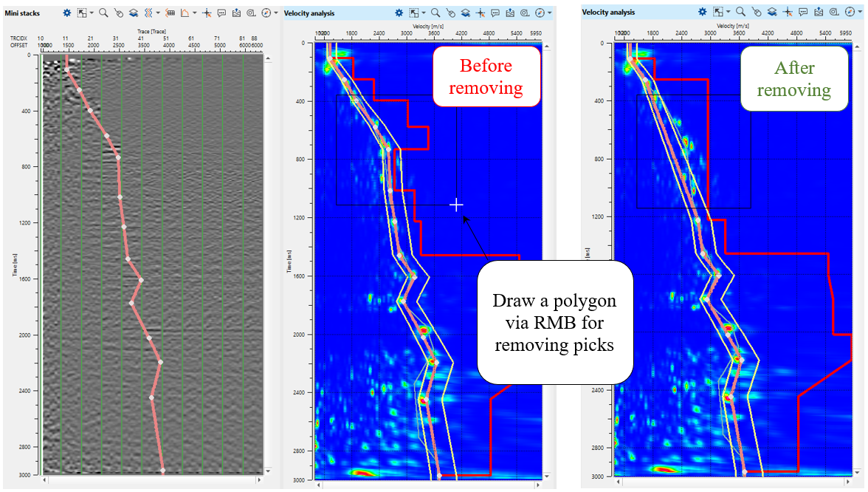
Task: Click right Velocity analysis horizontal scrollbar right arrow
Action: [848, 482]
